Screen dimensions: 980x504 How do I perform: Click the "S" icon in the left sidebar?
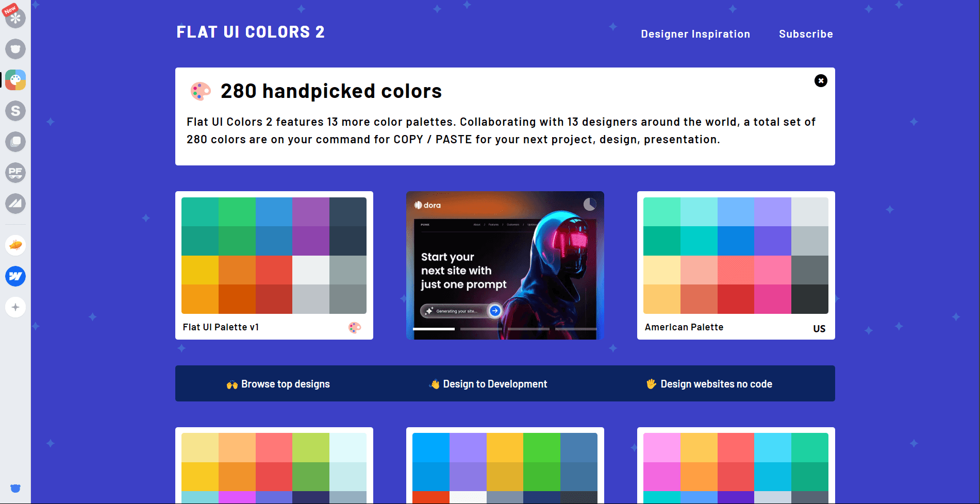pos(15,111)
